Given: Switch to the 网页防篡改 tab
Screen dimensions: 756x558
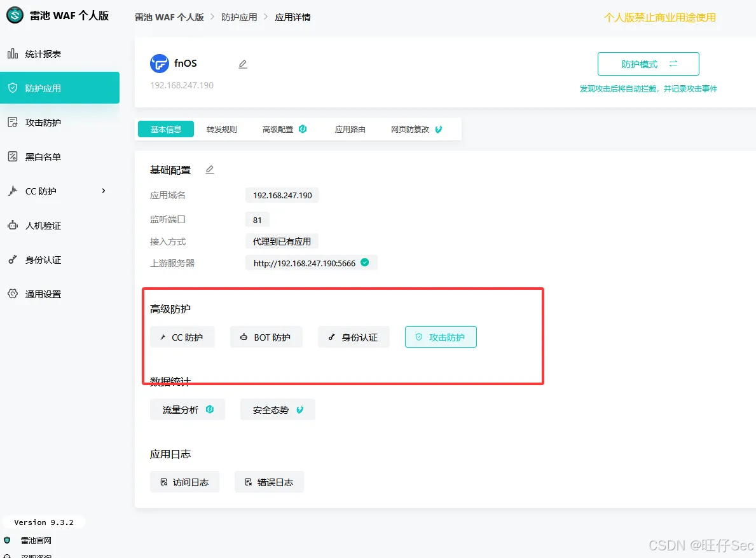Looking at the screenshot, I should [416, 129].
